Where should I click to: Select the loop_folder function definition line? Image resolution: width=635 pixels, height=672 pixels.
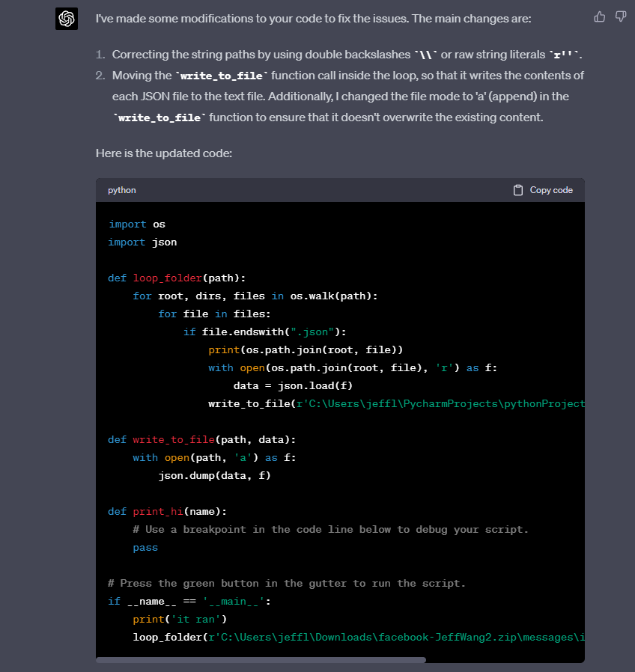176,278
